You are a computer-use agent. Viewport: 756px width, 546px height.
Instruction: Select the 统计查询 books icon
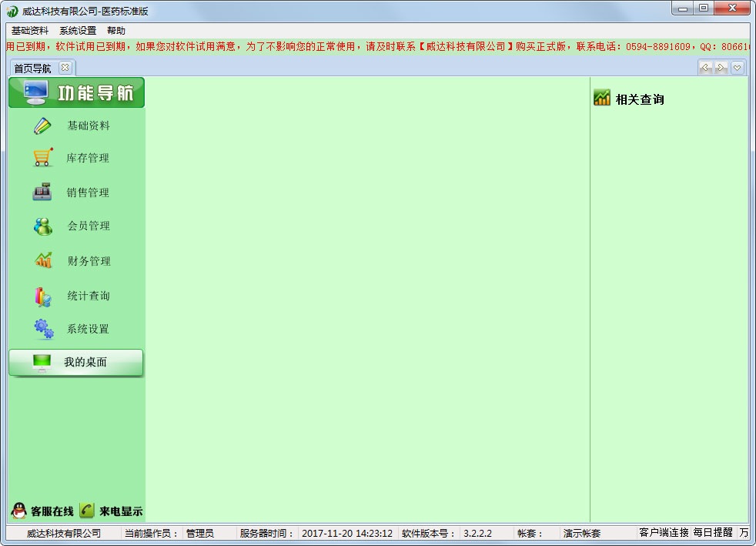pos(43,296)
